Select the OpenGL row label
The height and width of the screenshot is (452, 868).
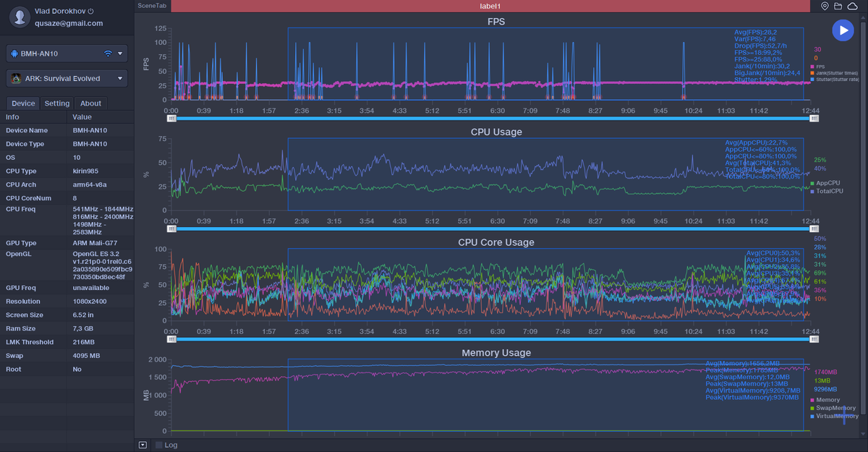(17, 254)
